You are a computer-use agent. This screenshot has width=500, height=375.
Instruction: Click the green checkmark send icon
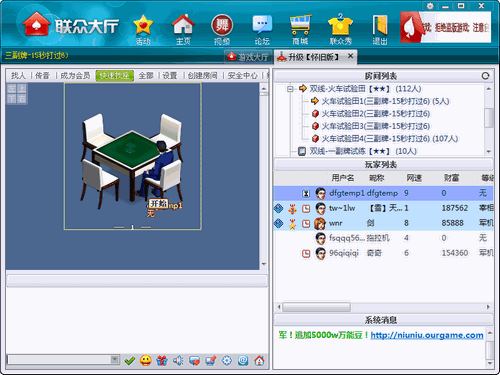[130, 360]
